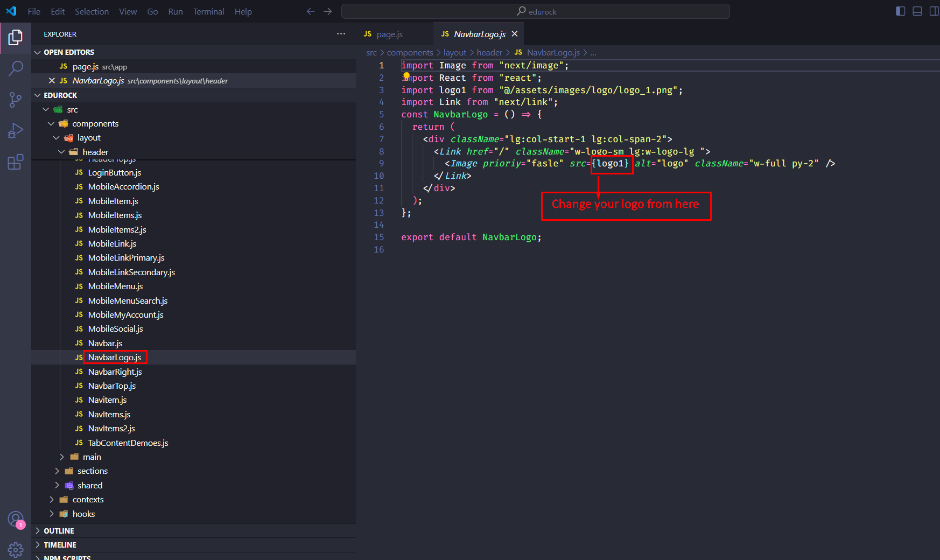
Task: Open MobileItem.js file
Action: click(193, 201)
